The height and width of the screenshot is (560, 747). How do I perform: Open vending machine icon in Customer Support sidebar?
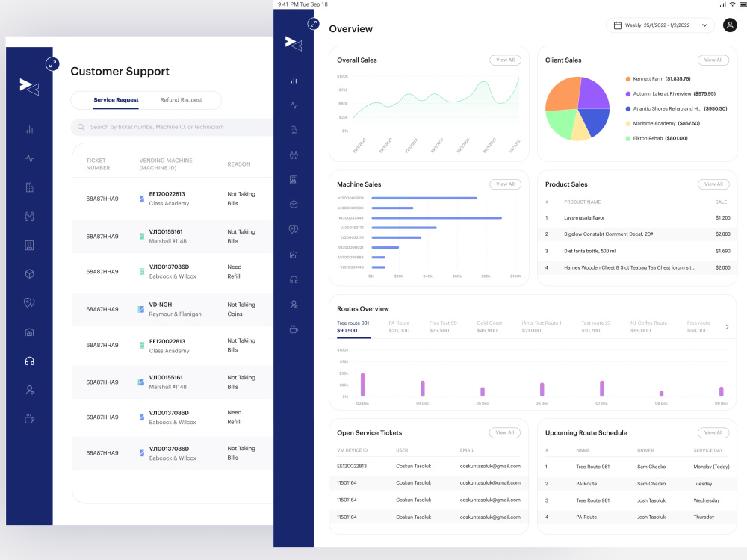click(x=30, y=245)
